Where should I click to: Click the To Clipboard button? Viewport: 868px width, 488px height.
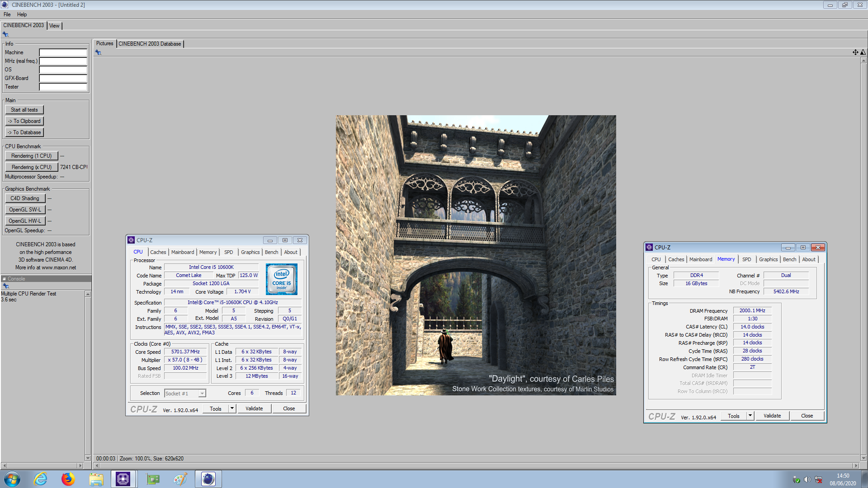point(24,121)
